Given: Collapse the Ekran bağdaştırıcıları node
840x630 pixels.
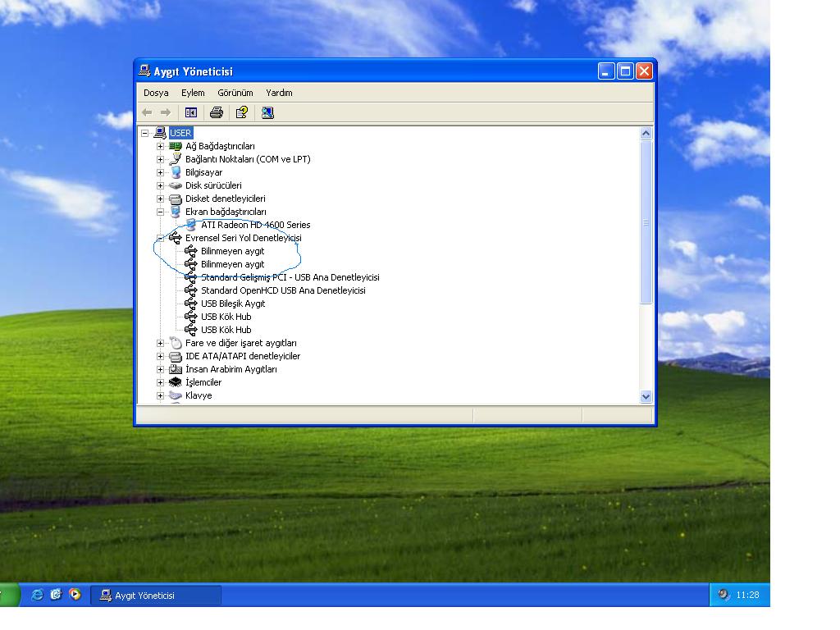Looking at the screenshot, I should click(x=160, y=212).
